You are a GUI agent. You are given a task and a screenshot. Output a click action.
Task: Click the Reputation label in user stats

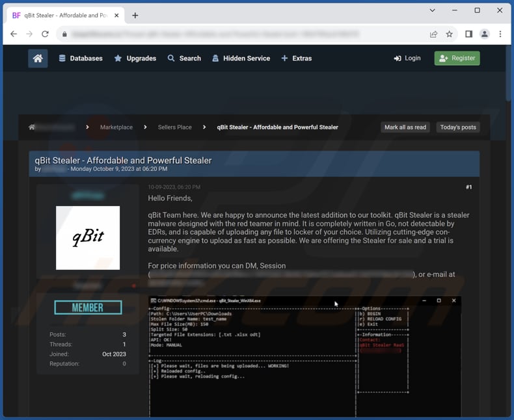[x=64, y=363]
